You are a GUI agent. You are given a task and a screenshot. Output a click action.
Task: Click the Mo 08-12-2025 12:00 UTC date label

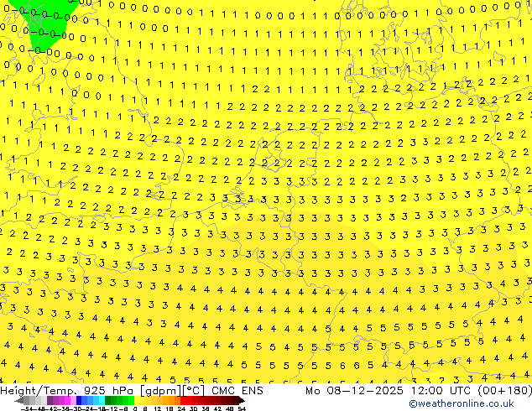pyautogui.click(x=389, y=391)
